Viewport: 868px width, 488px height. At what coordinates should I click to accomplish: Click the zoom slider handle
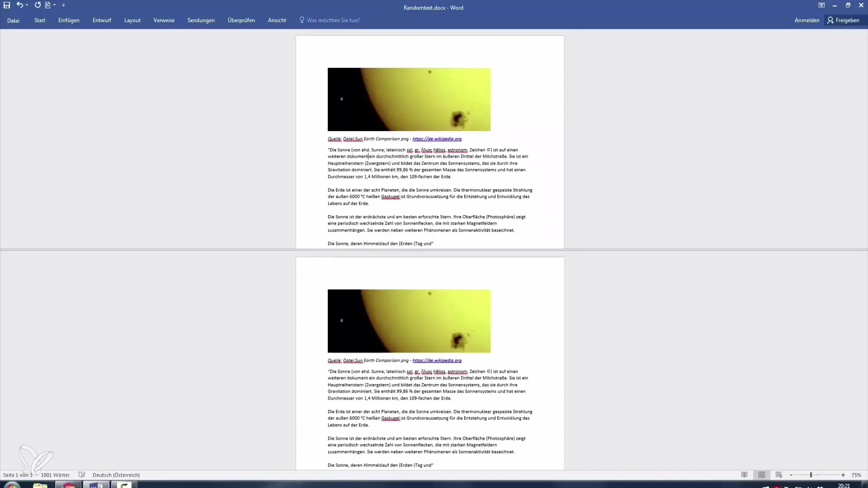pyautogui.click(x=811, y=475)
